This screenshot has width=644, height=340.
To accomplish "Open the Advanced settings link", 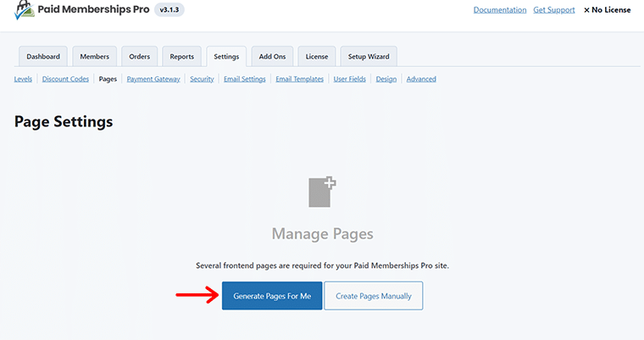I will click(421, 79).
